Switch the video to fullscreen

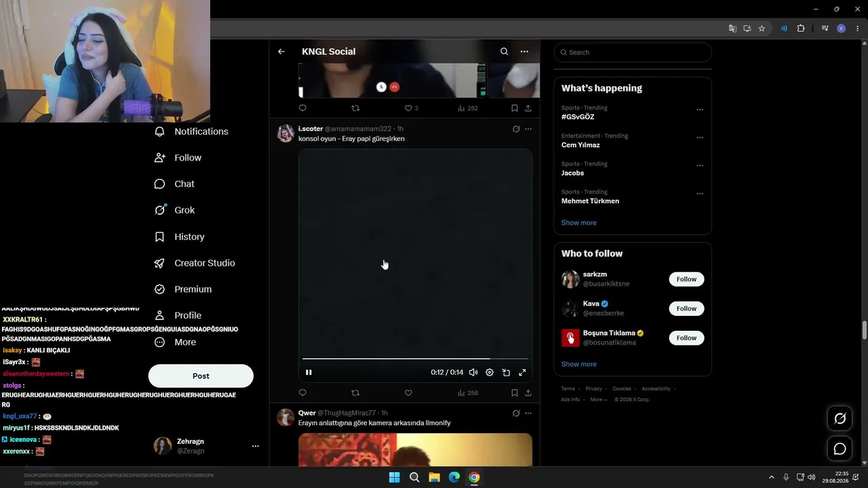[522, 372]
